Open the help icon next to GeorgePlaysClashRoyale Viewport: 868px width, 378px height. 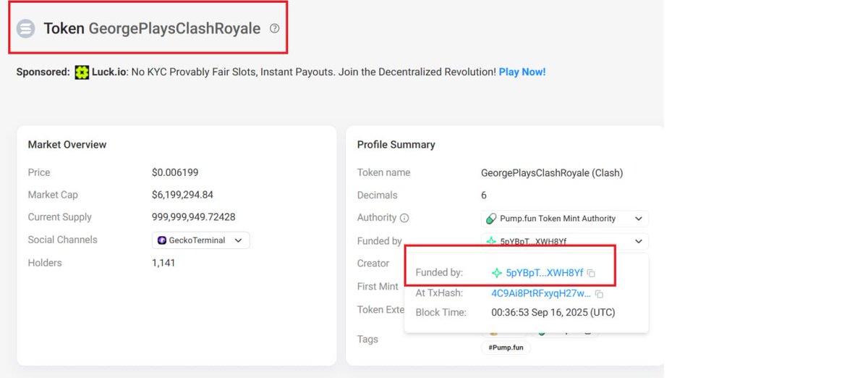(x=274, y=29)
